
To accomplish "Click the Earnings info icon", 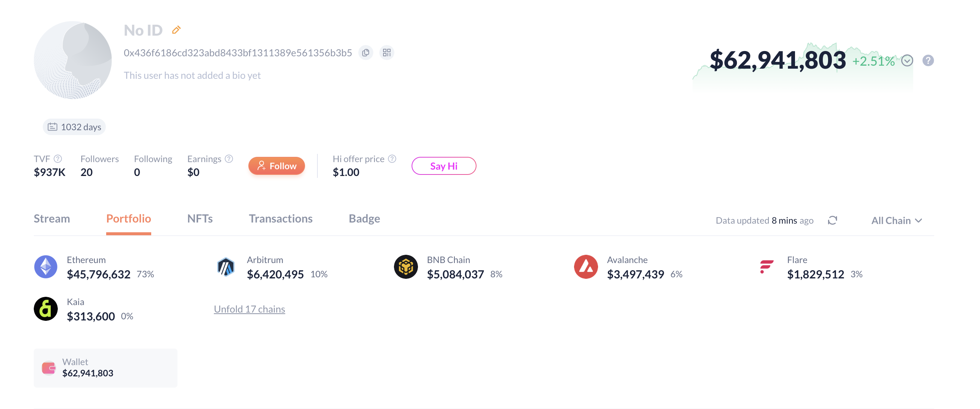I will point(228,159).
